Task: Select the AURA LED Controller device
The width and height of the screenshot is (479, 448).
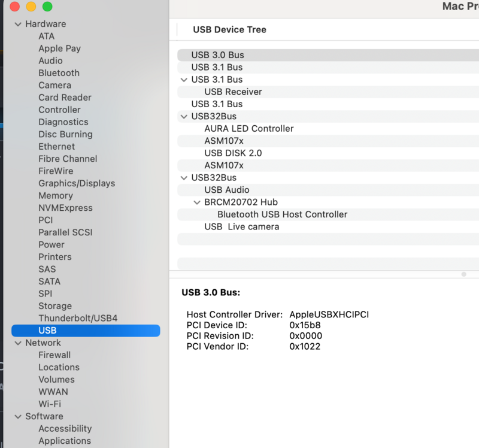Action: point(248,129)
